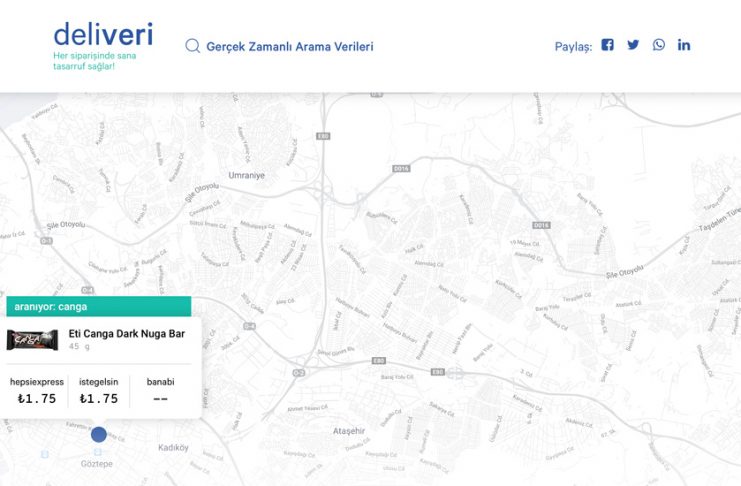The image size is (741, 486).
Task: Click the Kadıköy map label
Action: click(173, 447)
